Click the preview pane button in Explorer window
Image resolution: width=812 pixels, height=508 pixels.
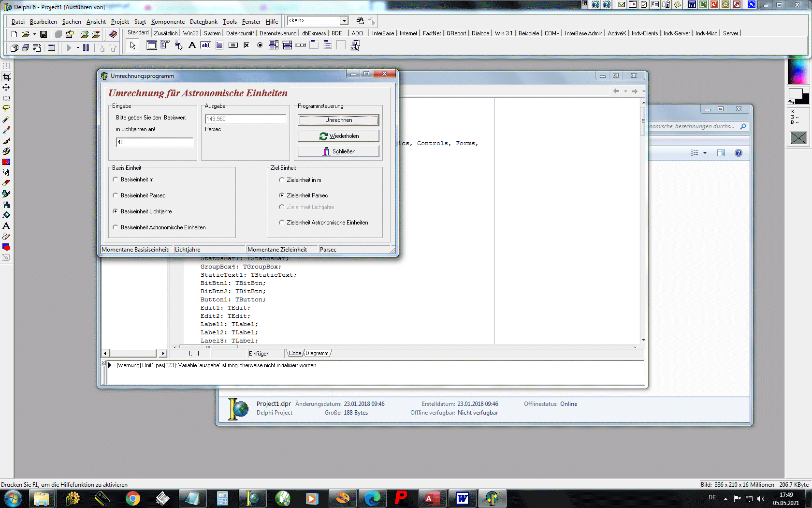pyautogui.click(x=721, y=153)
